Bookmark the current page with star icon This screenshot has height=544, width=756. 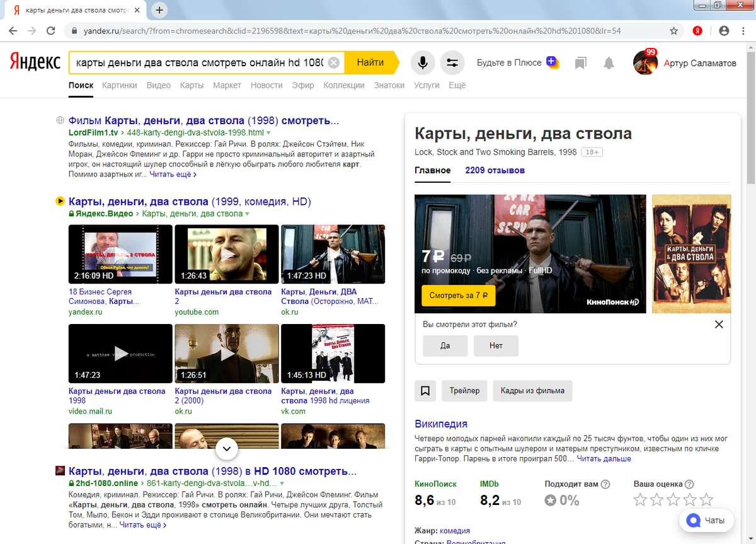click(x=673, y=30)
